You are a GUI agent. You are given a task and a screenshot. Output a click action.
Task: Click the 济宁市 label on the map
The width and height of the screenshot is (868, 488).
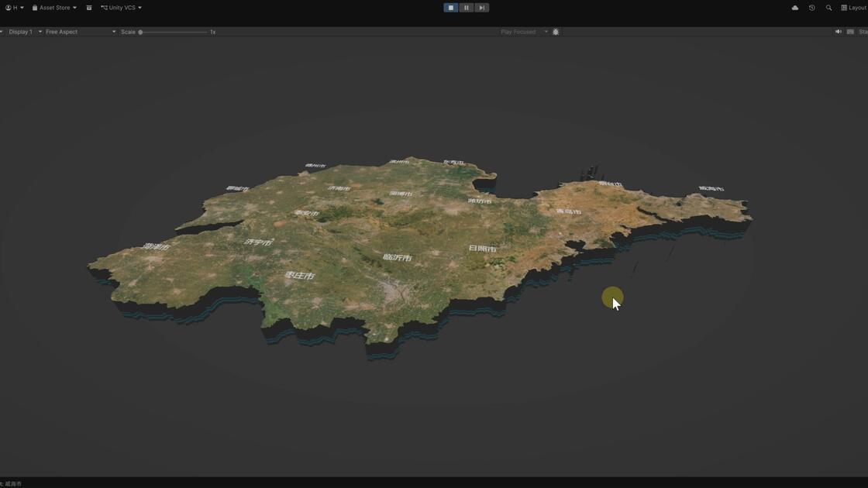click(x=259, y=242)
